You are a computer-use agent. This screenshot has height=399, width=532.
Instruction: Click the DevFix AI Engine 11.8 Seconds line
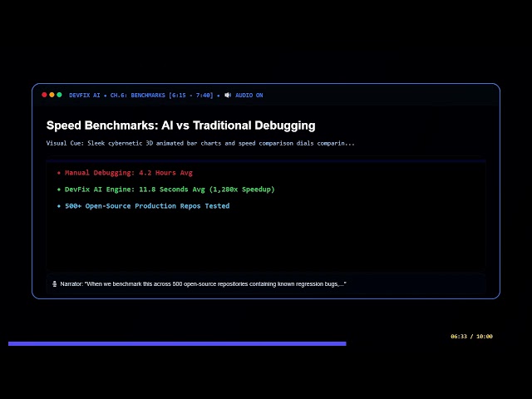click(x=170, y=190)
